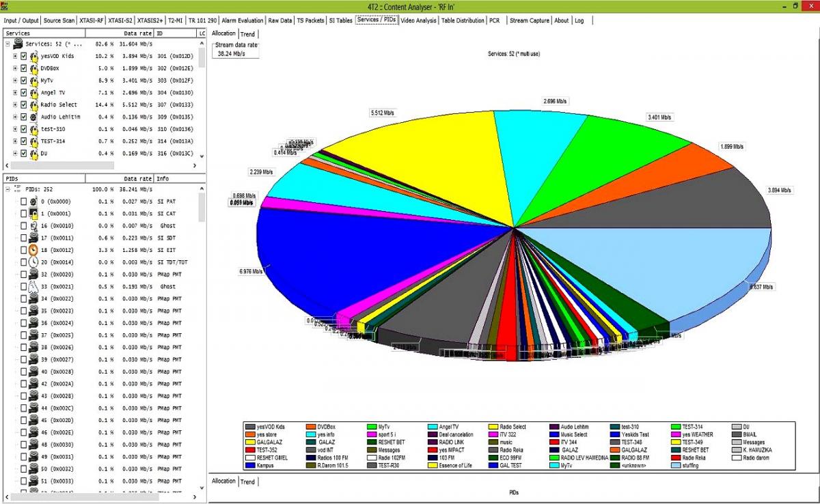Click the TEST-314 service icon
Screen dimensions: 820x504
(x=33, y=141)
